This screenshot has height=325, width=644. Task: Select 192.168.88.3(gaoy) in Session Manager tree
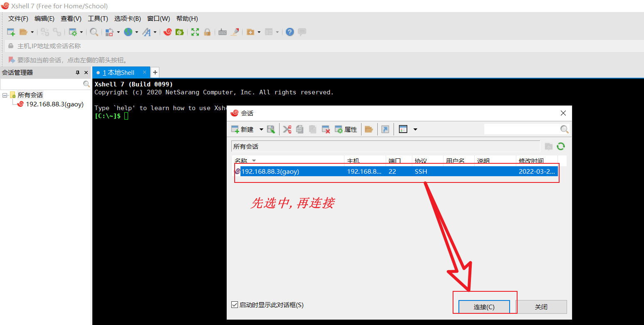(x=55, y=104)
